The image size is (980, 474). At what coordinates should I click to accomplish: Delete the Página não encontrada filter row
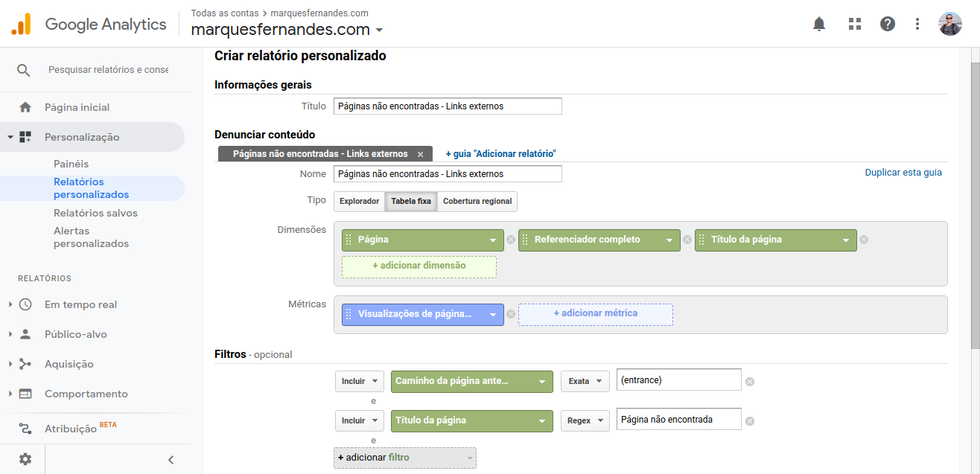[750, 420]
